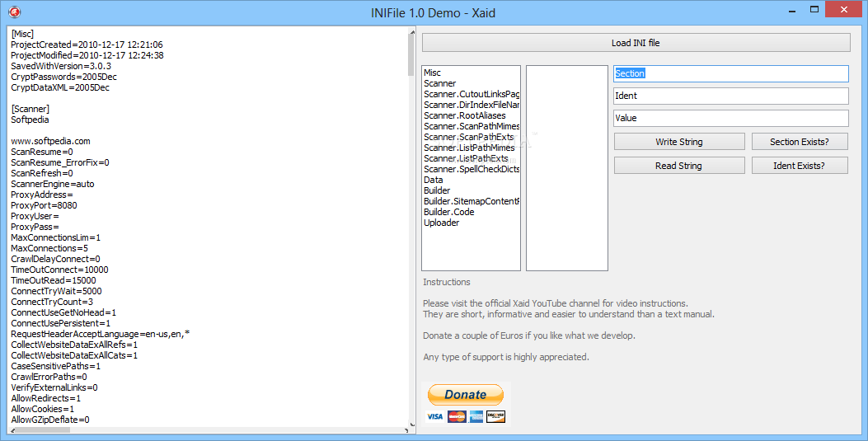Screen dimensions: 868x441
Task: Click the CryptPasswords=2005Dec line
Action: click(x=63, y=77)
